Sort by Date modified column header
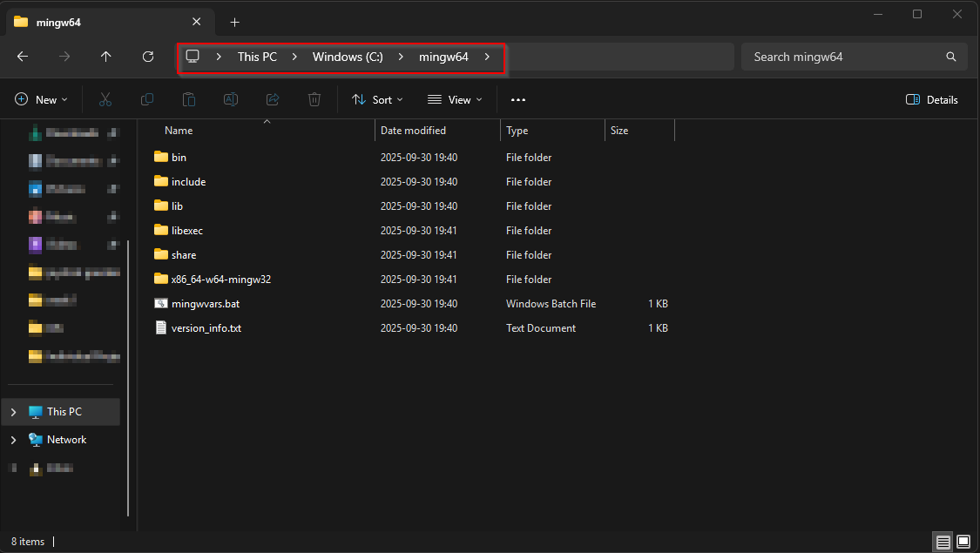Viewport: 980px width, 553px height. click(x=413, y=131)
